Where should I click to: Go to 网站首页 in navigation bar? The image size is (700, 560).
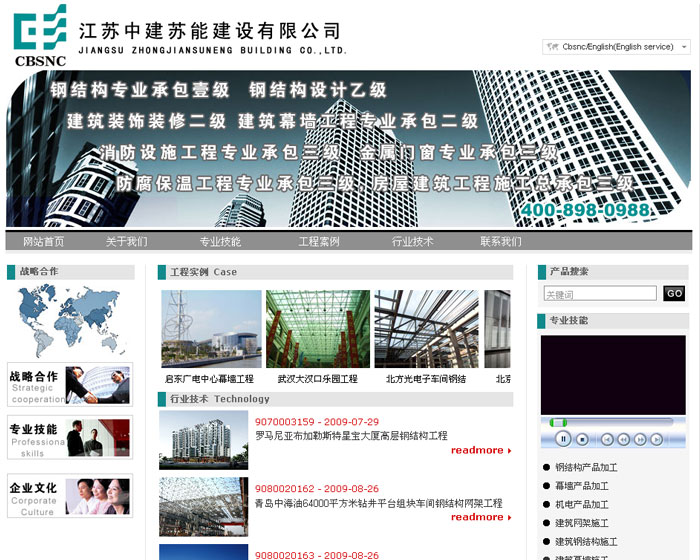[43, 242]
